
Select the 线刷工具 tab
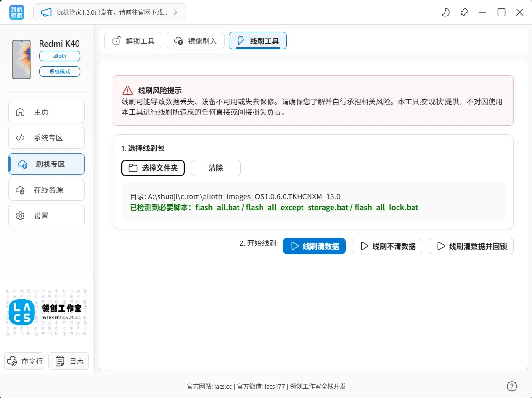coord(257,41)
